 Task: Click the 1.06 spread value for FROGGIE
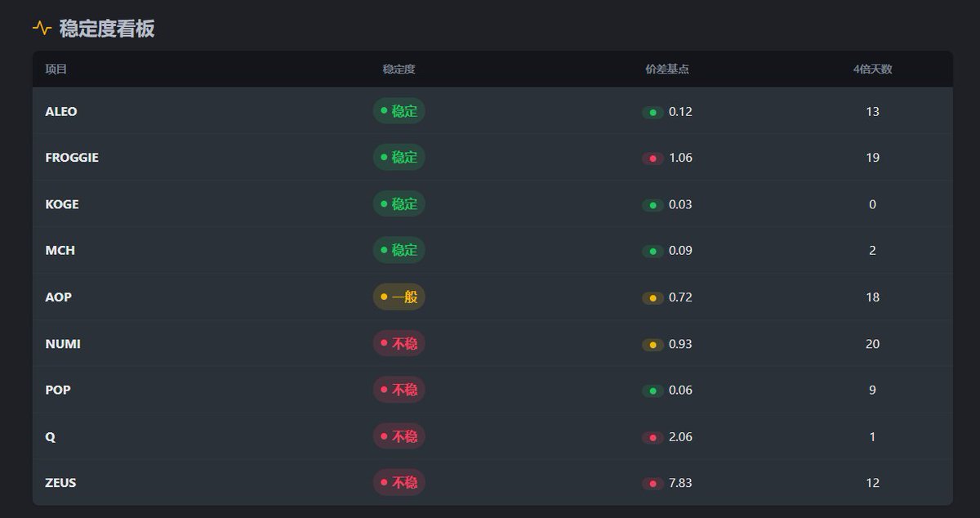coord(680,158)
